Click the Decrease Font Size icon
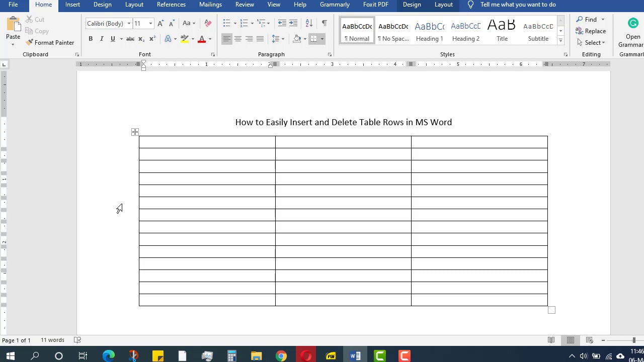 (x=172, y=23)
